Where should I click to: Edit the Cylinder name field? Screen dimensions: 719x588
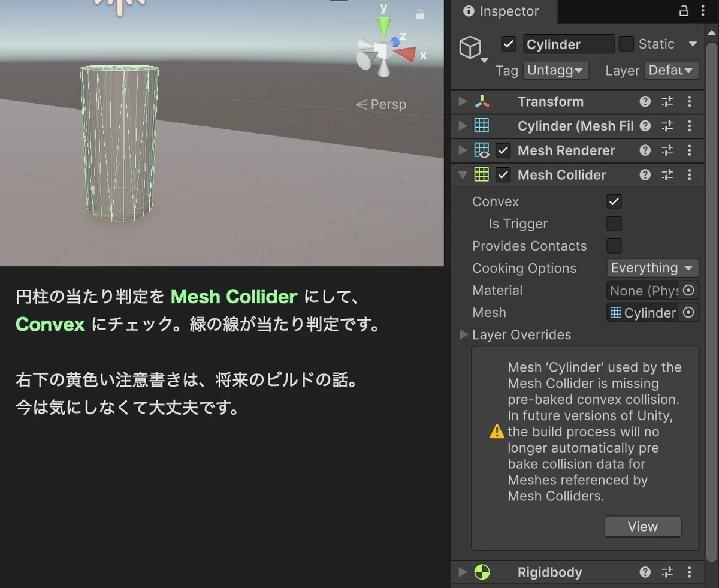pos(569,44)
